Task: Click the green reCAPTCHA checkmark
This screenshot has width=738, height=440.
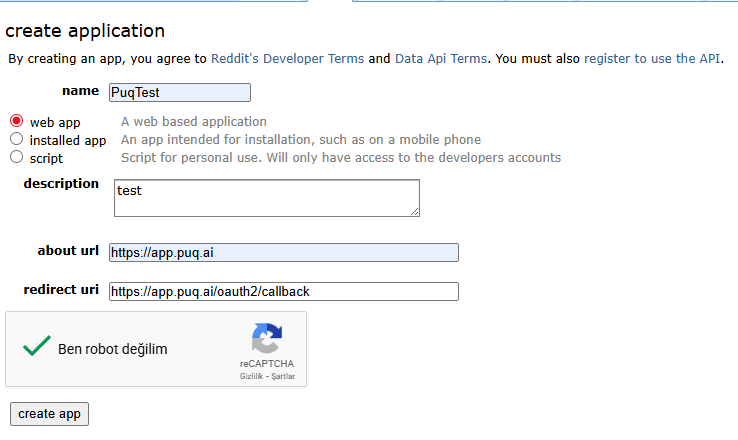Action: click(37, 347)
